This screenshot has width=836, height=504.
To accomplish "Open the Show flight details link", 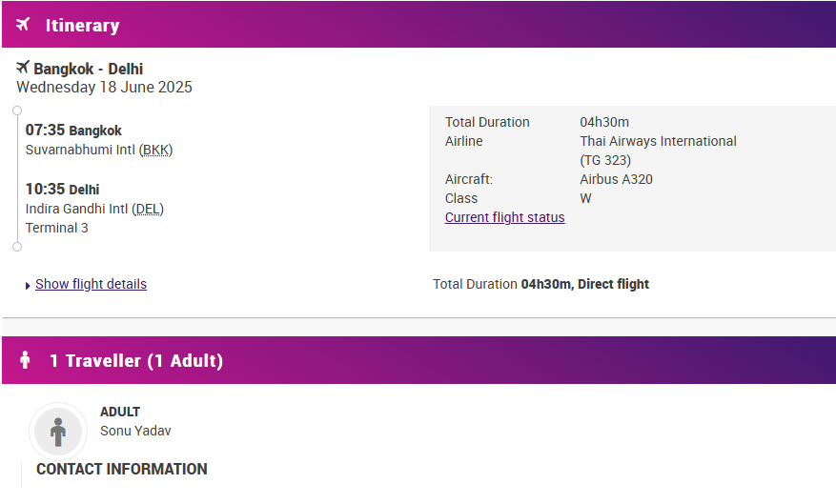I will click(92, 284).
